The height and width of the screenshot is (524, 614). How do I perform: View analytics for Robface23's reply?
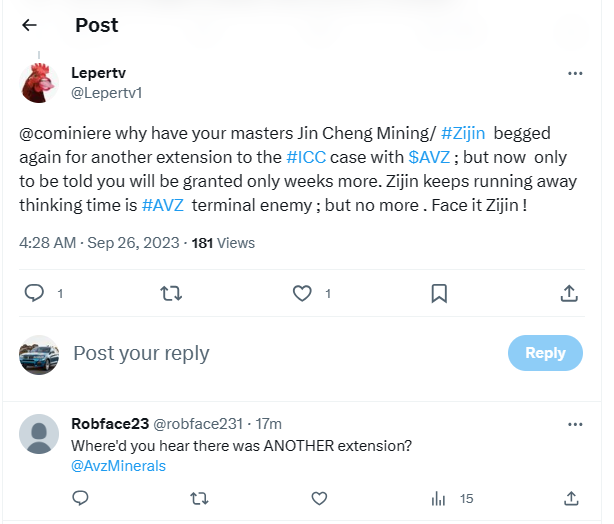click(x=452, y=499)
